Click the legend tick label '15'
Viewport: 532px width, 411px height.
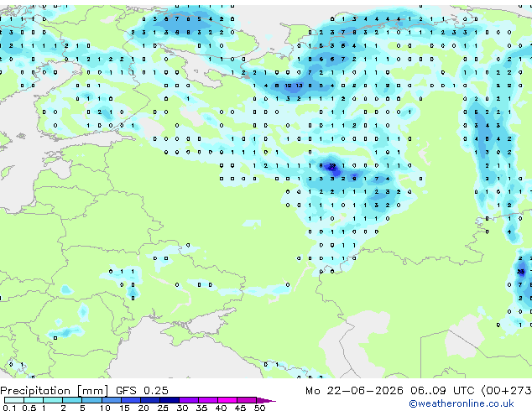click(124, 408)
